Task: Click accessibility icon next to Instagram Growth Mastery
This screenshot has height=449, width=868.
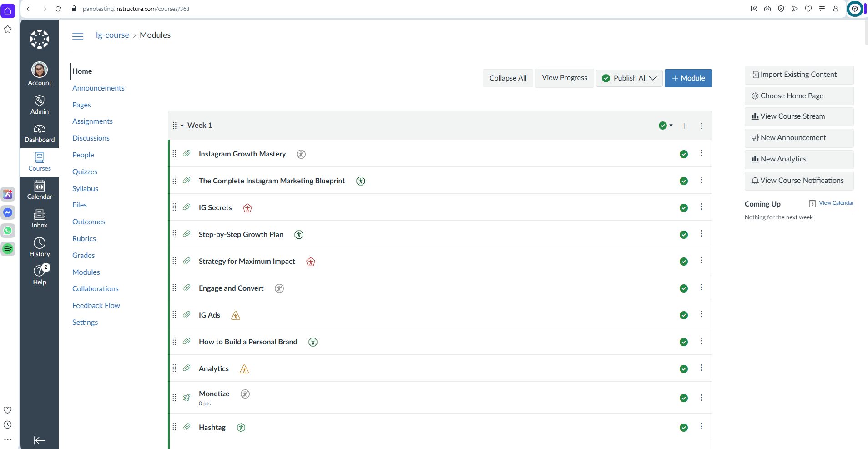Action: tap(301, 154)
